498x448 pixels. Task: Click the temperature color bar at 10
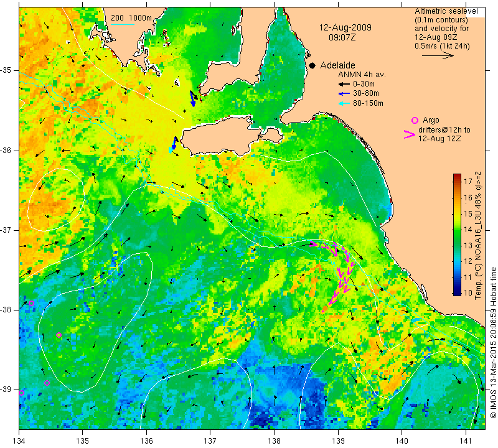pyautogui.click(x=457, y=292)
